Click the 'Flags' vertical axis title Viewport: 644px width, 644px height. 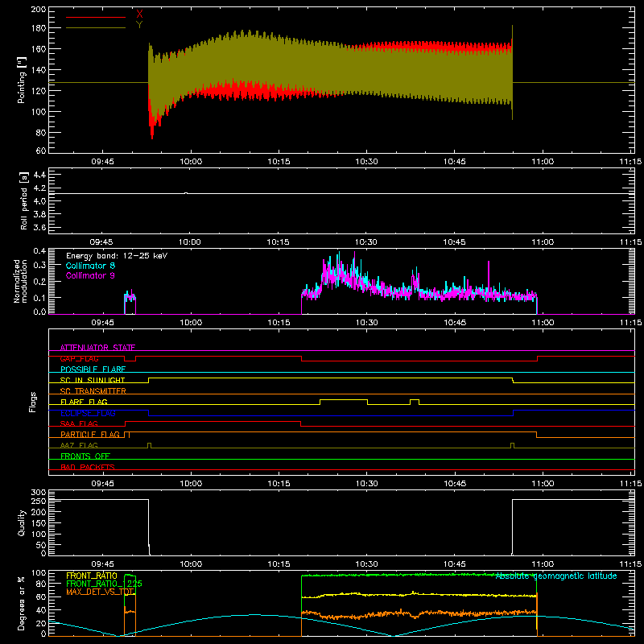tap(32, 402)
